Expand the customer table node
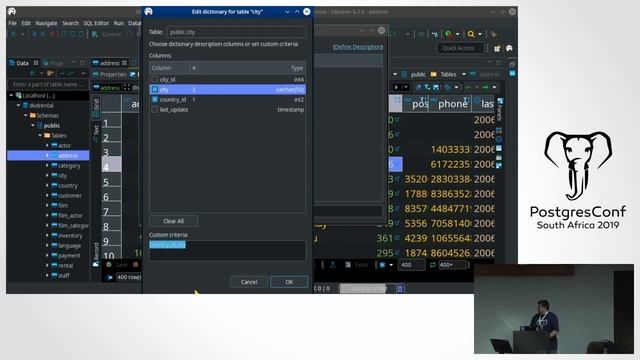 tap(47, 196)
